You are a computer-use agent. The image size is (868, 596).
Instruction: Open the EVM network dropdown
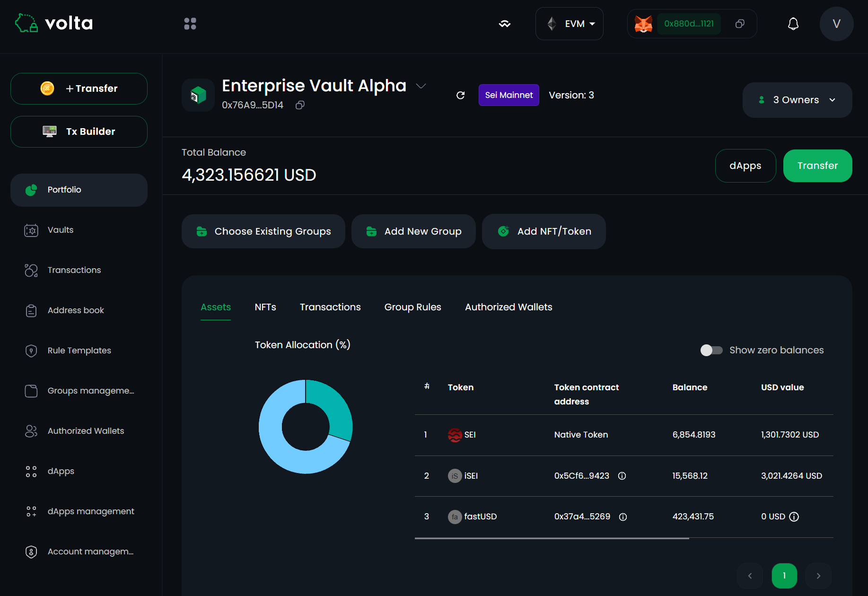569,24
